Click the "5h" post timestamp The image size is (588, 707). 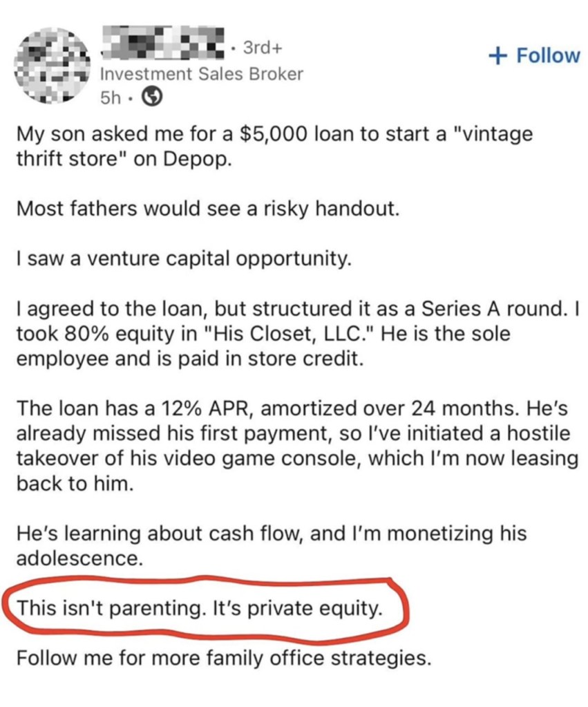click(110, 98)
